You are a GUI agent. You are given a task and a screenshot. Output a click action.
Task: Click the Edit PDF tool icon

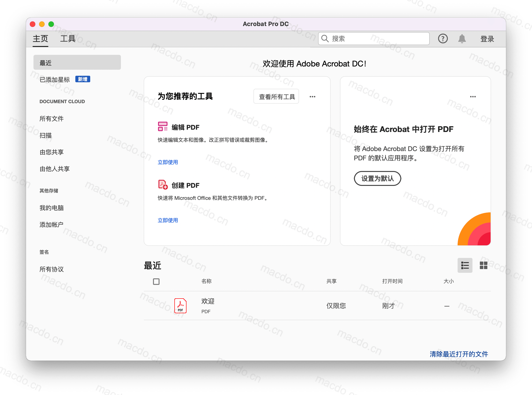tap(163, 126)
